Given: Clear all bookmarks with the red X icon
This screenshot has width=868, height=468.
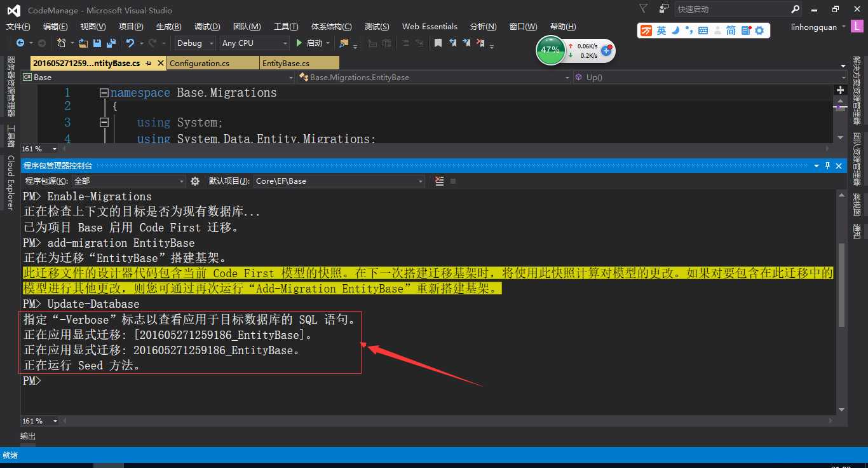Looking at the screenshot, I should click(480, 43).
